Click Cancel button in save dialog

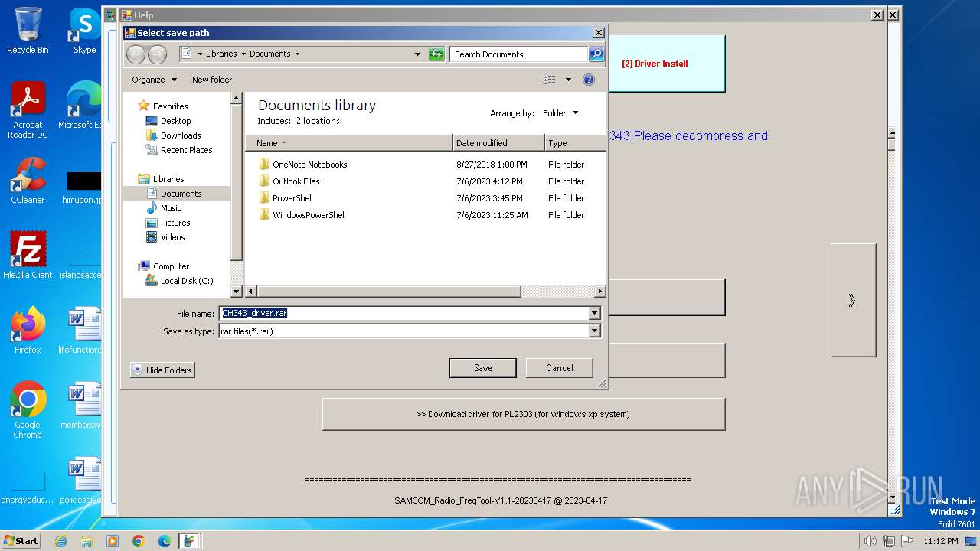[560, 368]
